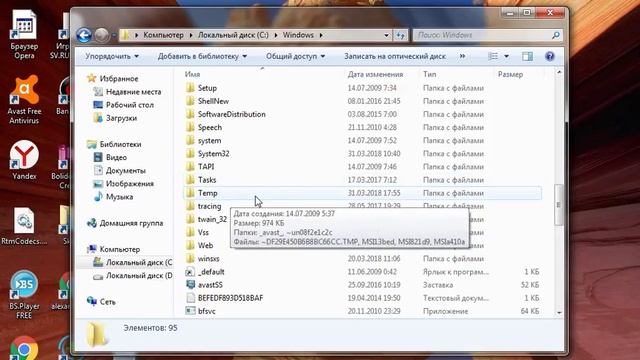Click Записать на оптический диск
The width and height of the screenshot is (640, 360).
tap(395, 56)
